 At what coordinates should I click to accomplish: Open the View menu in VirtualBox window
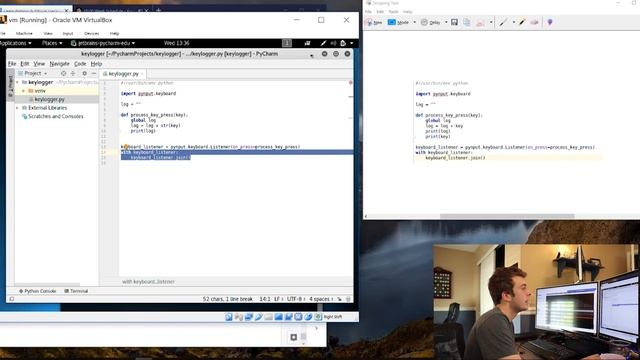pyautogui.click(x=48, y=33)
